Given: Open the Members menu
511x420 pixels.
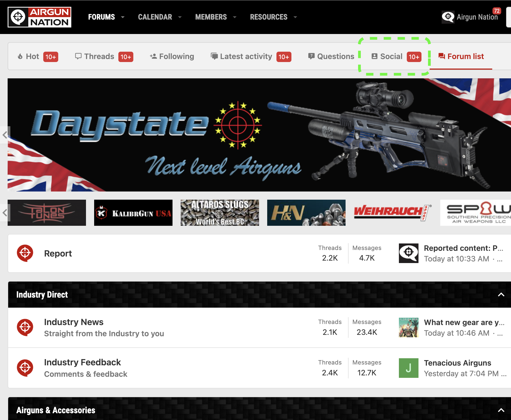Looking at the screenshot, I should (211, 17).
